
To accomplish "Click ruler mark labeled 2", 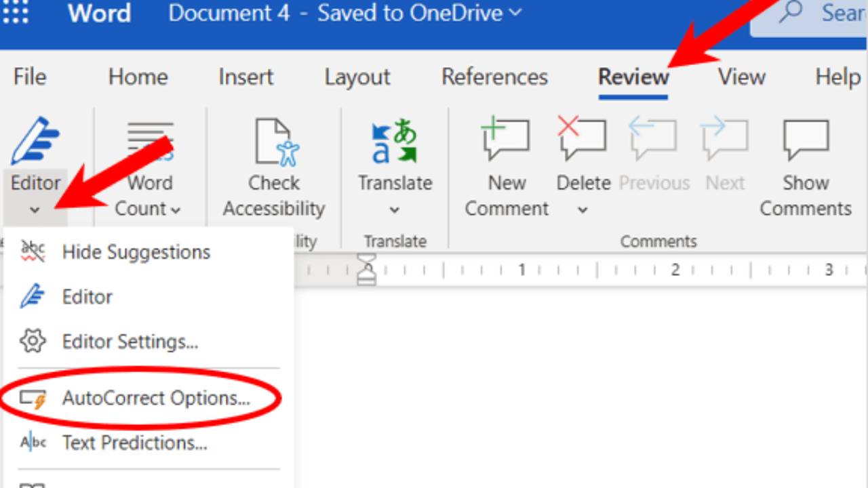I will point(675,270).
